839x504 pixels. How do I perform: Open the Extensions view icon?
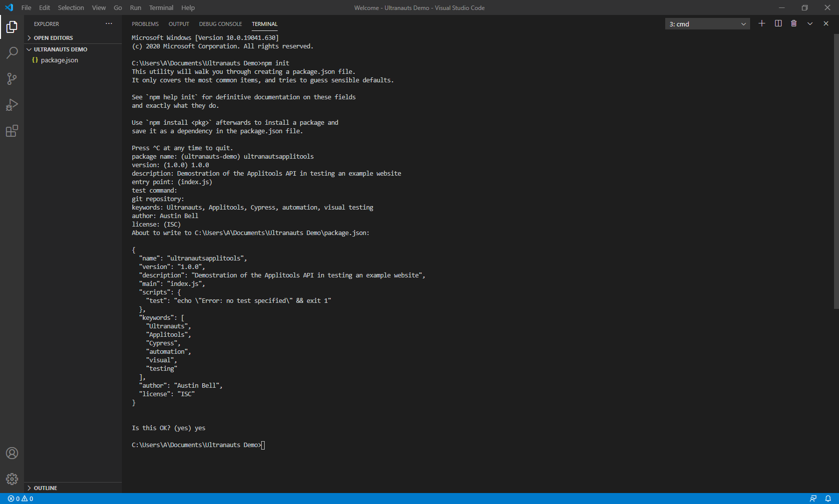12,131
